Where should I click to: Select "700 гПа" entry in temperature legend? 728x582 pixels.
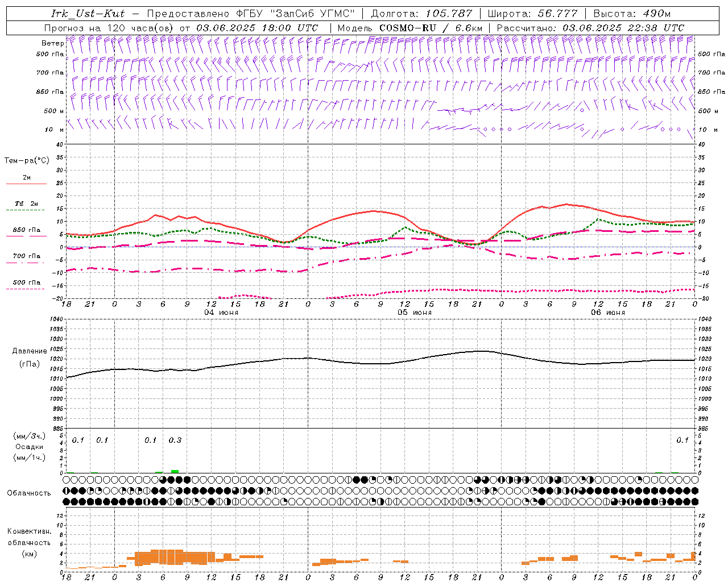(27, 256)
